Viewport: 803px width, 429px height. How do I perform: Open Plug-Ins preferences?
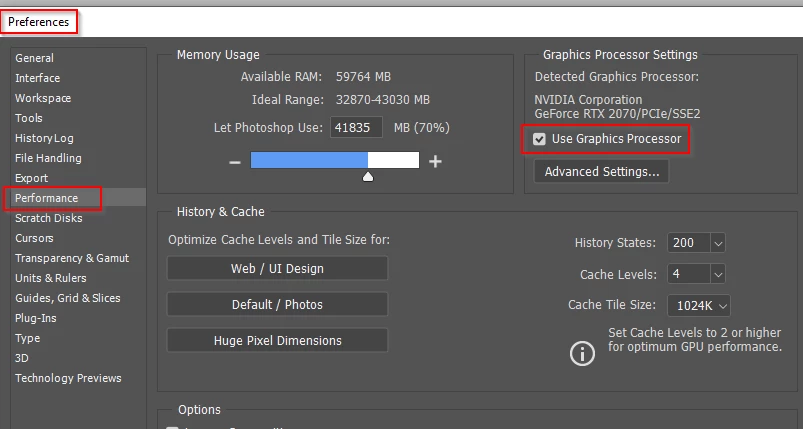point(36,318)
